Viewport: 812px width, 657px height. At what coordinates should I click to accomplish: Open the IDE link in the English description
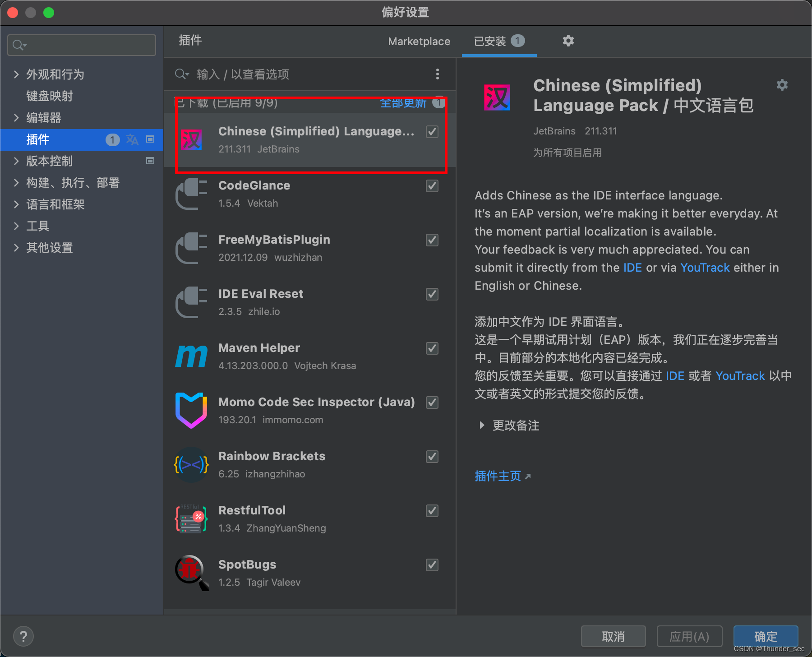click(632, 268)
